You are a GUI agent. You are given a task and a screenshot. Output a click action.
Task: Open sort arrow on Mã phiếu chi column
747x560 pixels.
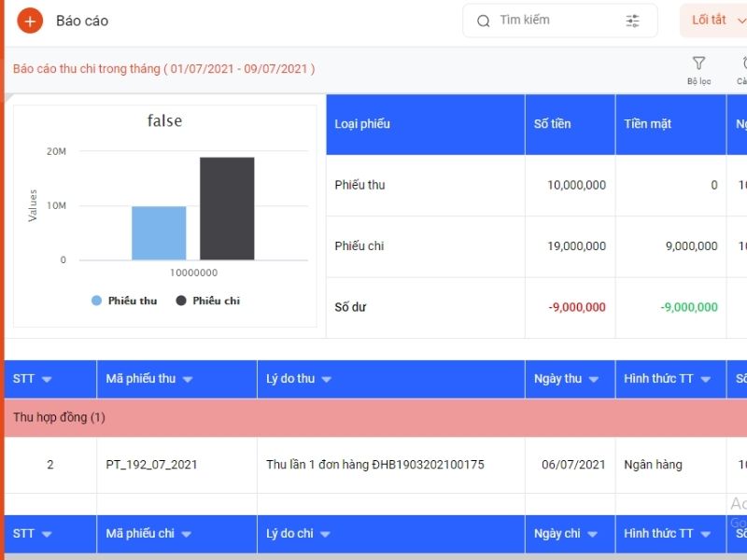pos(186,534)
